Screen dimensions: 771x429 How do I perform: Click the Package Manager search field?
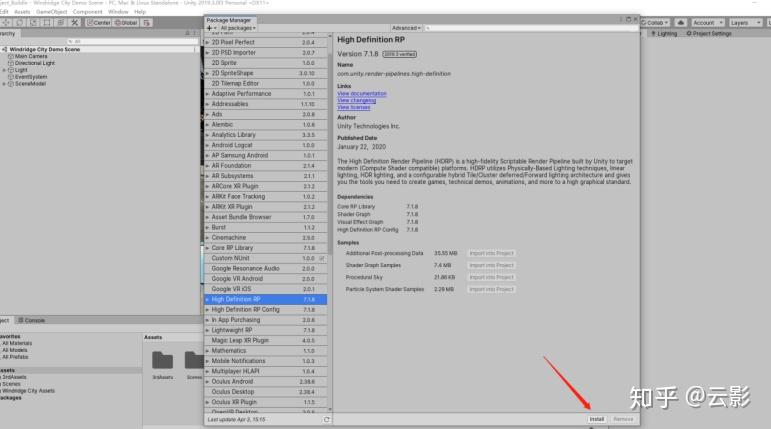coord(530,28)
